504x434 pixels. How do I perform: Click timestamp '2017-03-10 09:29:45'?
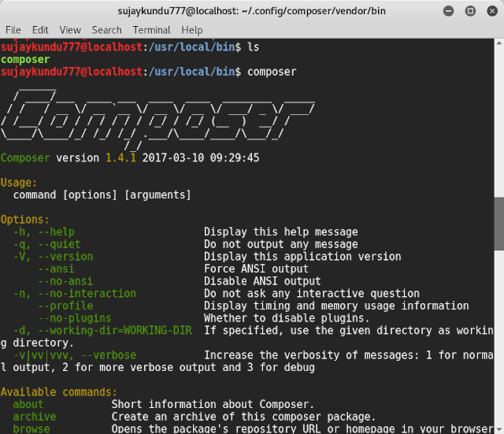tap(201, 158)
